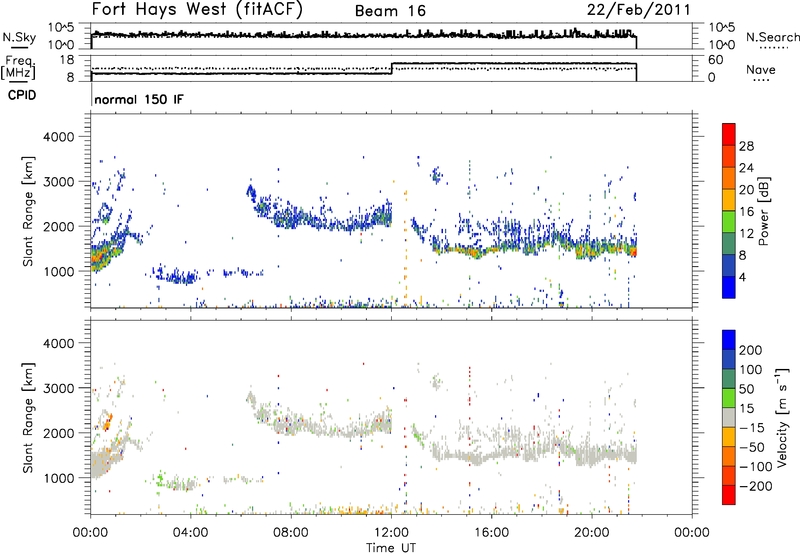Image resolution: width=800 pixels, height=554 pixels.
Task: Pick the red top segment of Power color bar
Action: [x=729, y=134]
